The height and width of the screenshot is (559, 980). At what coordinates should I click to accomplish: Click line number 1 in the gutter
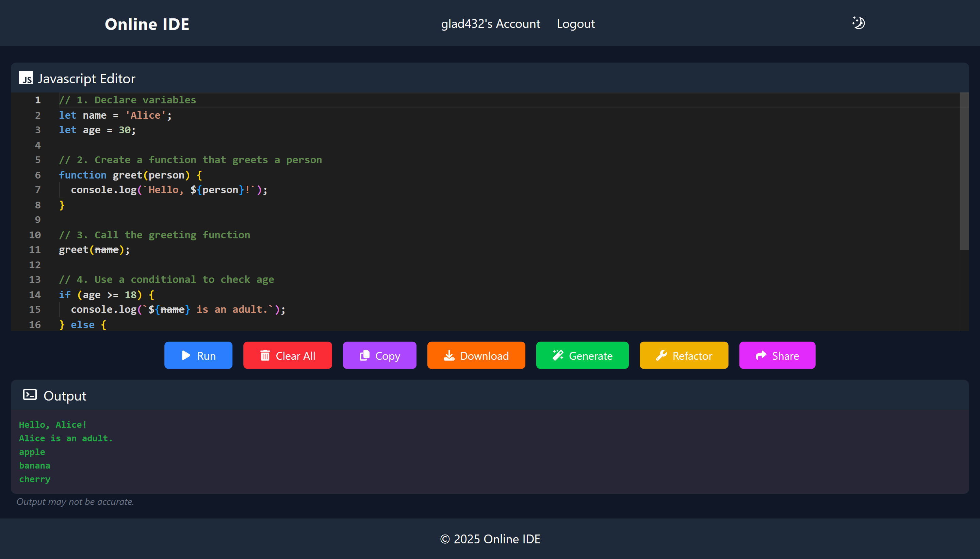click(38, 100)
